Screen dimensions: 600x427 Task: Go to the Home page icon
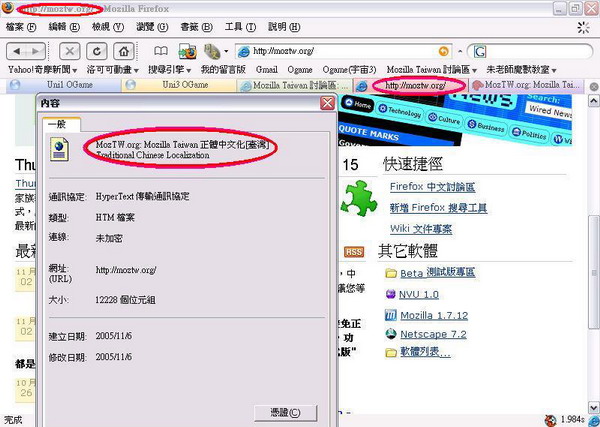tap(123, 51)
